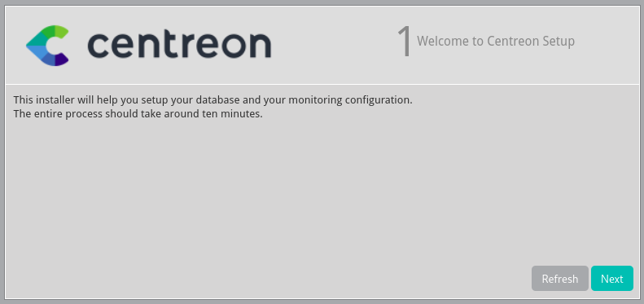Click the Refresh button

[560, 279]
